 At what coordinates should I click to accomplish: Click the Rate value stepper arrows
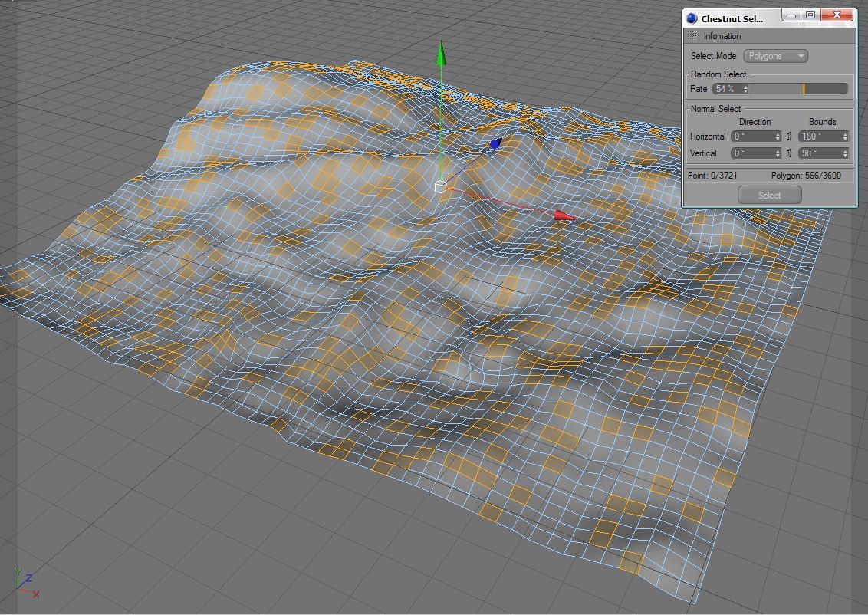(x=745, y=88)
